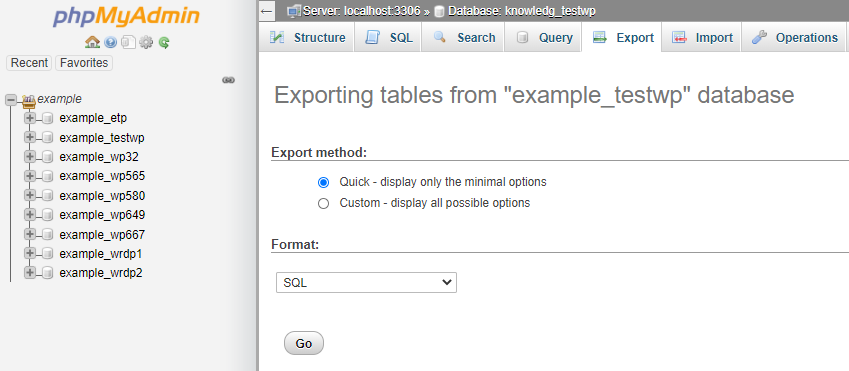Click the example root tree label
The width and height of the screenshot is (849, 371).
pos(60,99)
